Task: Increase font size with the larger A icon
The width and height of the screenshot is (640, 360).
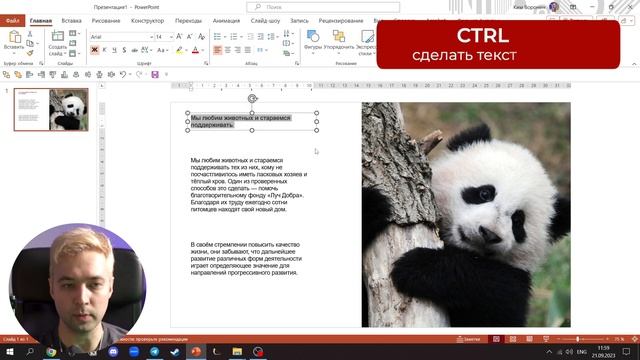Action: click(x=179, y=37)
